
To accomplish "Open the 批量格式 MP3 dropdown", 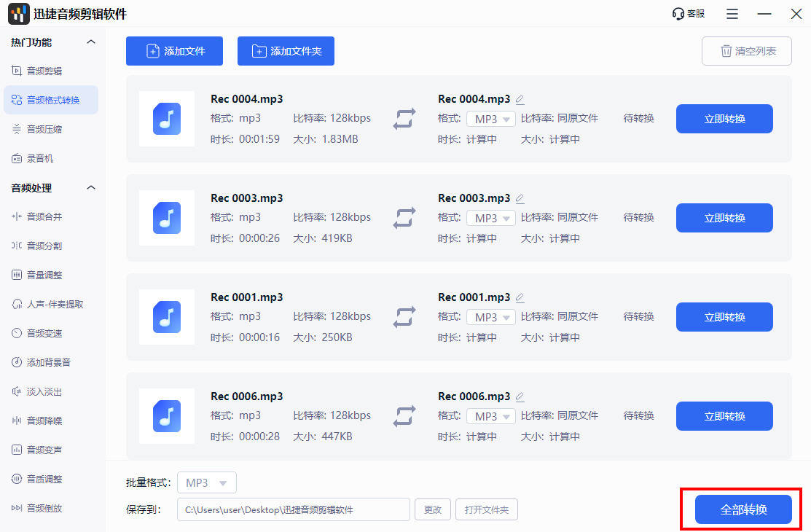I will [207, 483].
